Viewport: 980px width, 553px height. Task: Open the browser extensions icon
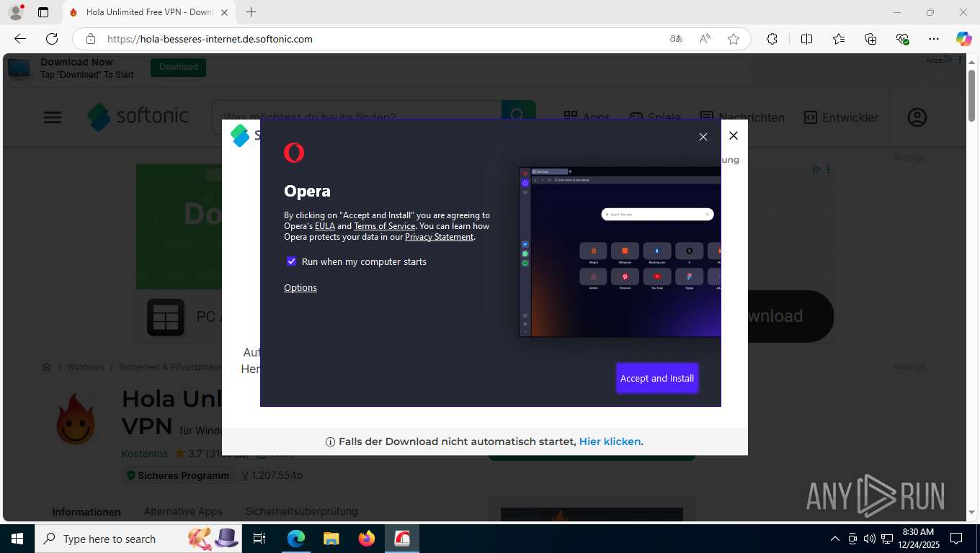tap(772, 39)
